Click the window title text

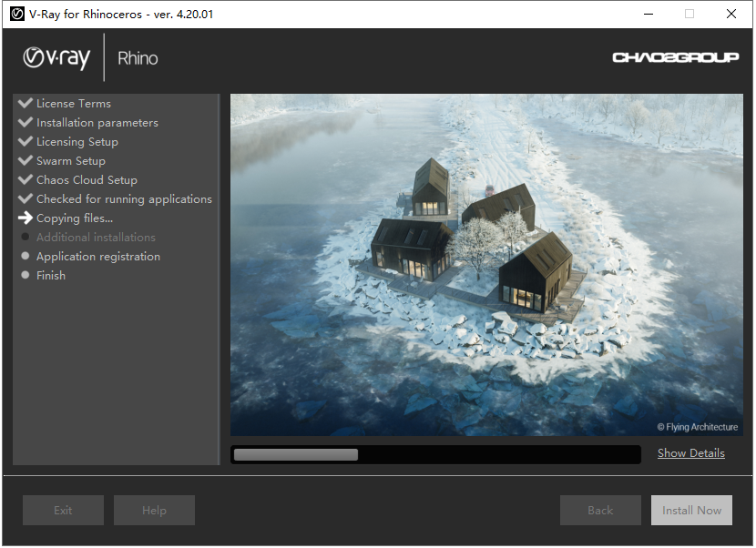121,15
